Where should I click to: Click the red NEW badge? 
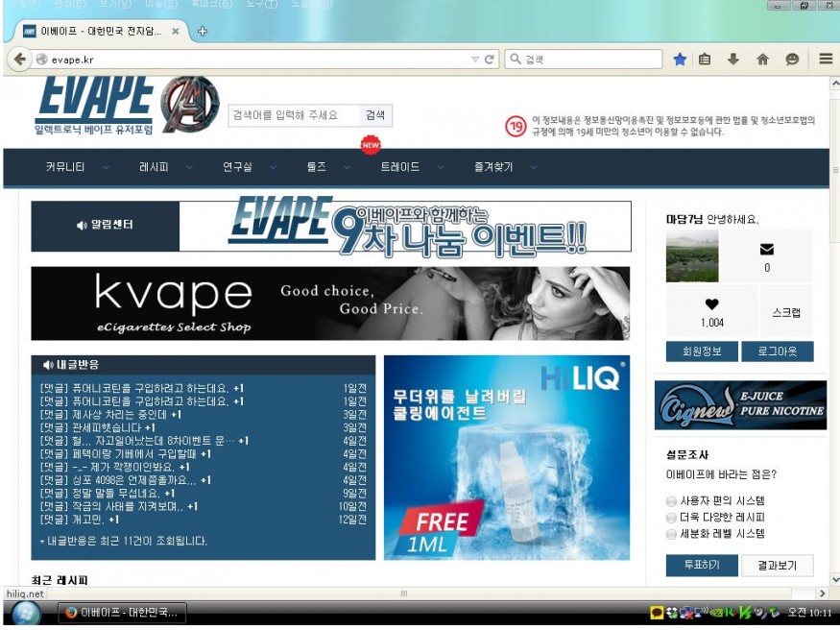(371, 145)
